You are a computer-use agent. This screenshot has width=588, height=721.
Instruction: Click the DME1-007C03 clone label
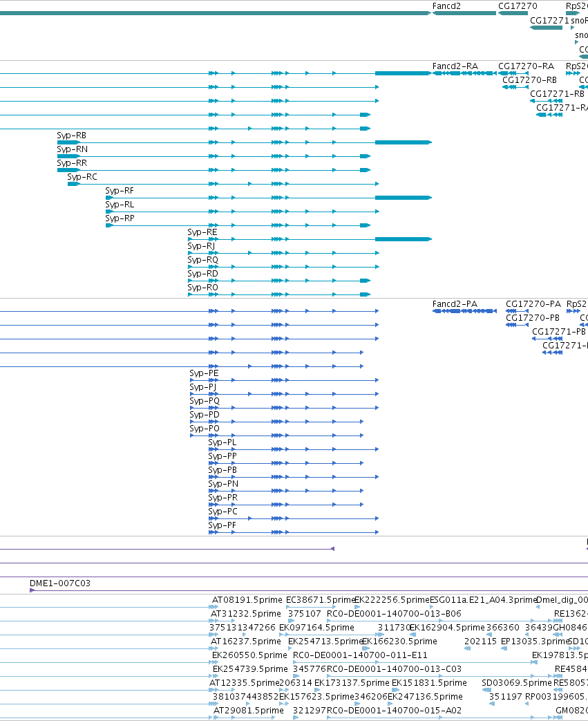click(59, 583)
